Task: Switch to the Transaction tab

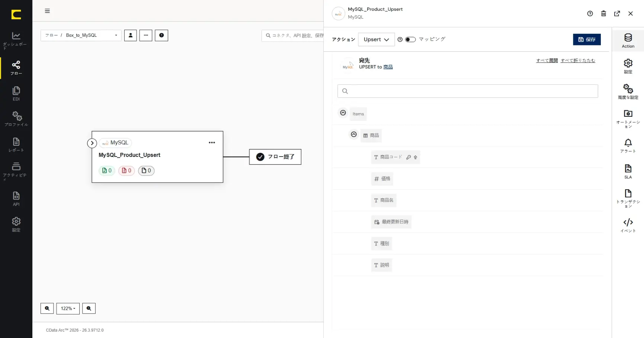Action: [x=628, y=199]
